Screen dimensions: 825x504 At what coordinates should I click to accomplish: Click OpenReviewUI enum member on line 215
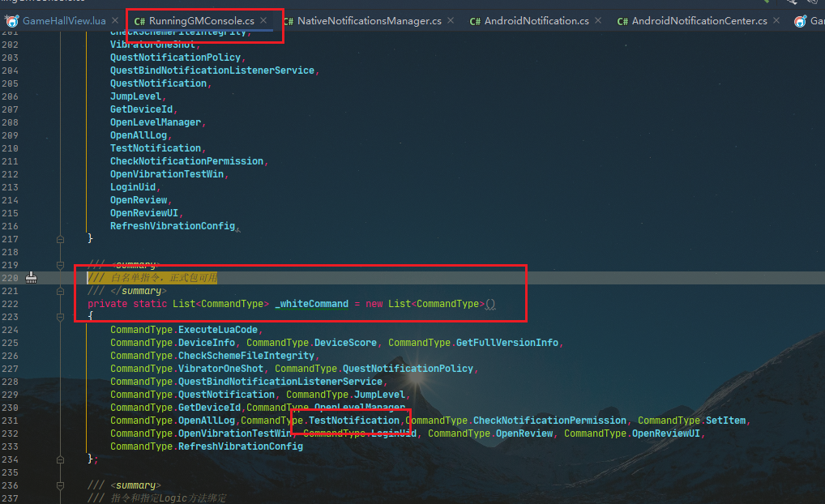click(144, 213)
